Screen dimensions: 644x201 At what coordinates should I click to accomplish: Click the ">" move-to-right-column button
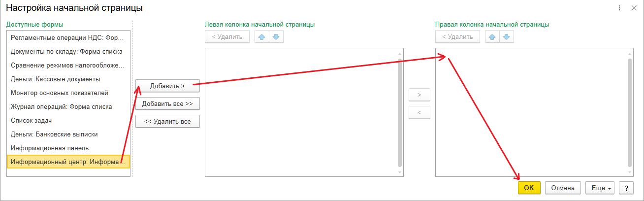click(419, 95)
